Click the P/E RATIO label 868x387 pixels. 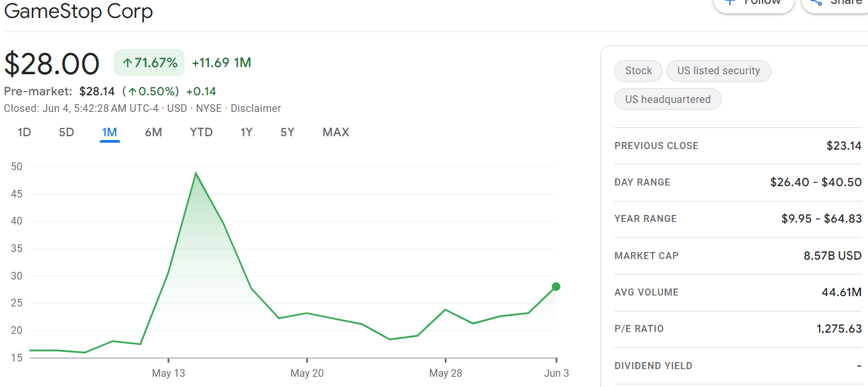click(x=639, y=329)
